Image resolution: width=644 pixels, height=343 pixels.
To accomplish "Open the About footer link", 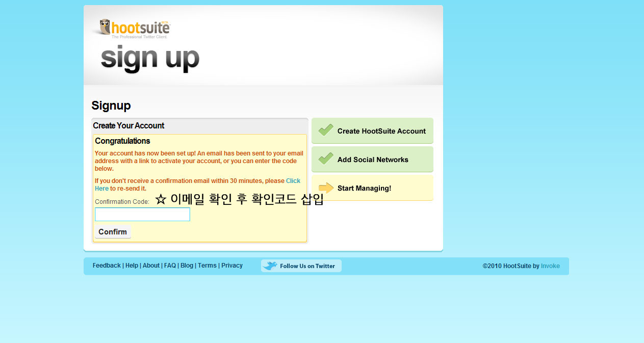I will tap(151, 266).
